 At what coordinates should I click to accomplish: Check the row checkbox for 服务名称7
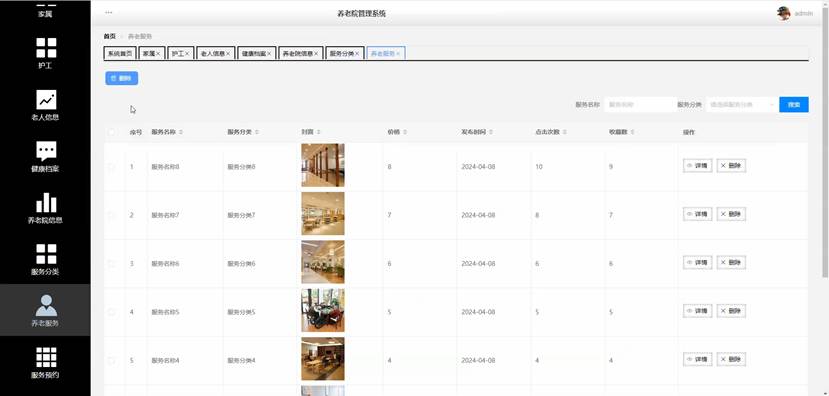[112, 215]
